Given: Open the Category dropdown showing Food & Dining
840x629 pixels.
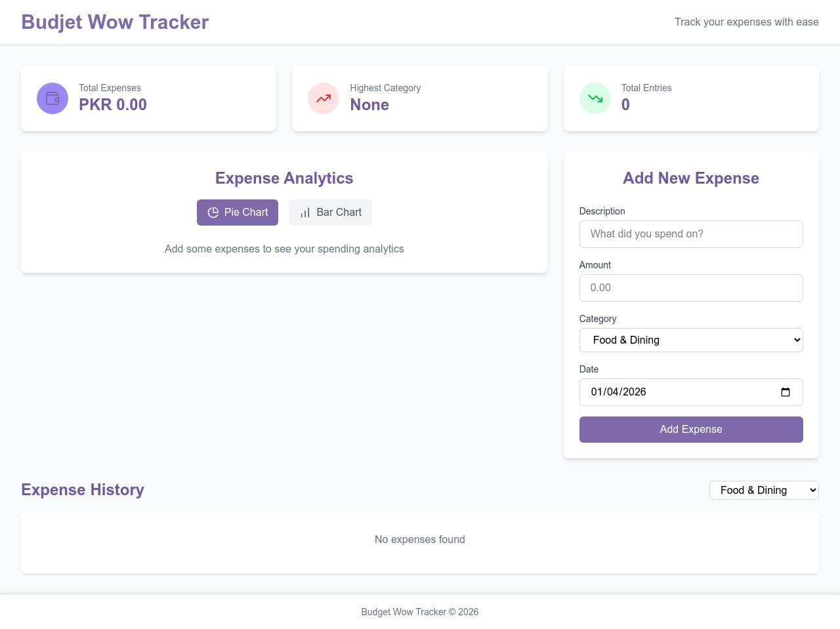Looking at the screenshot, I should [691, 340].
